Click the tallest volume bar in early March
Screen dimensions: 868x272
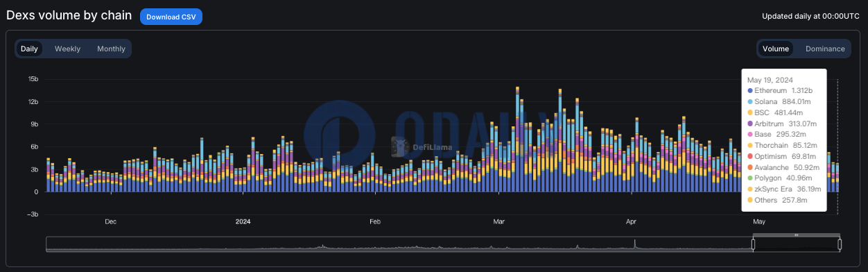coord(517,139)
